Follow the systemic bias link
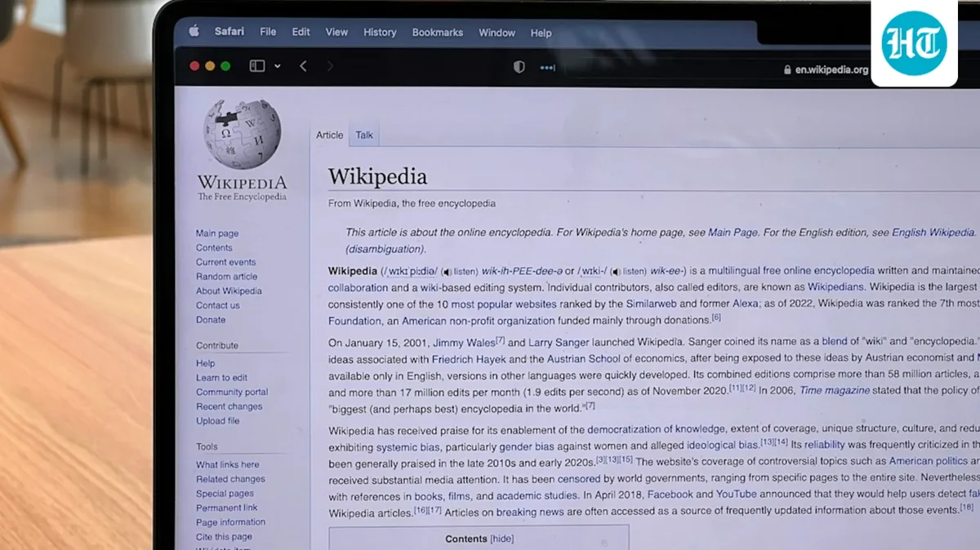The height and width of the screenshot is (550, 980). pyautogui.click(x=408, y=446)
